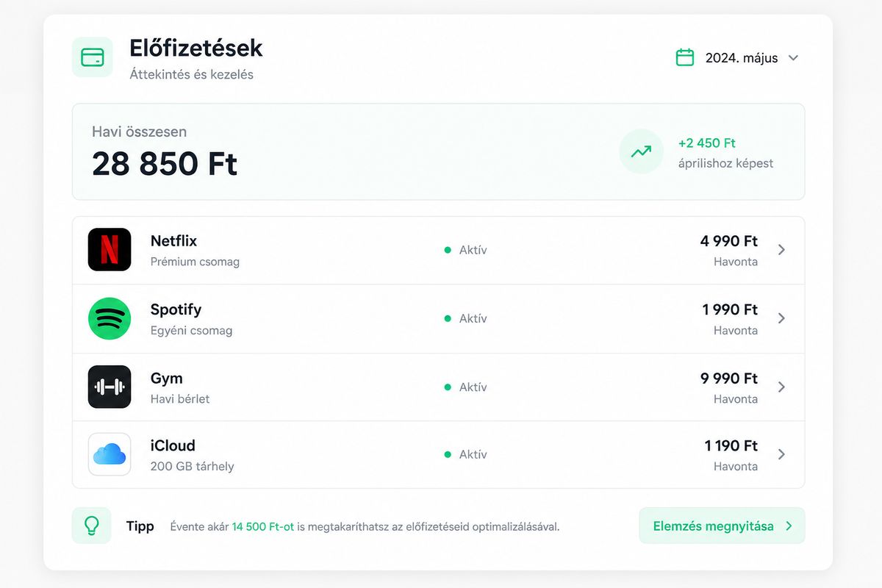Click the 200 GB tárhely subtitle

tap(192, 466)
